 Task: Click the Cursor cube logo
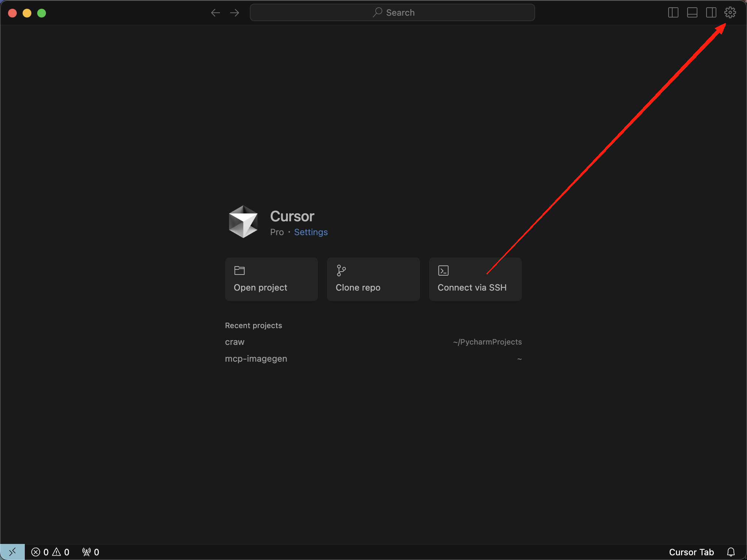tap(243, 222)
